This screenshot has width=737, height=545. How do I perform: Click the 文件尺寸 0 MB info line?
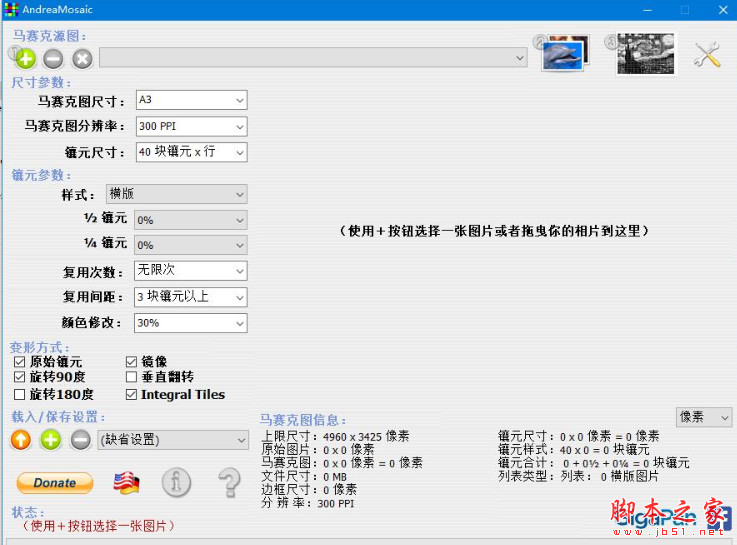click(304, 476)
